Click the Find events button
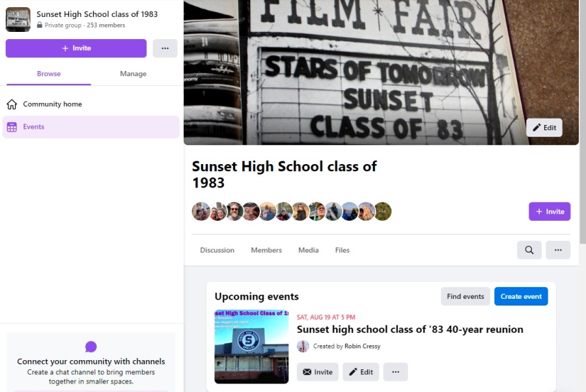 pyautogui.click(x=466, y=296)
